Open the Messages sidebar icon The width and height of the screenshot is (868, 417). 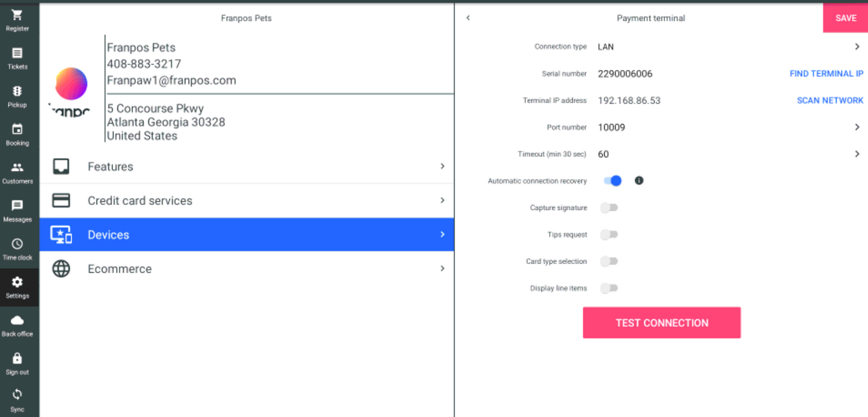pyautogui.click(x=17, y=206)
